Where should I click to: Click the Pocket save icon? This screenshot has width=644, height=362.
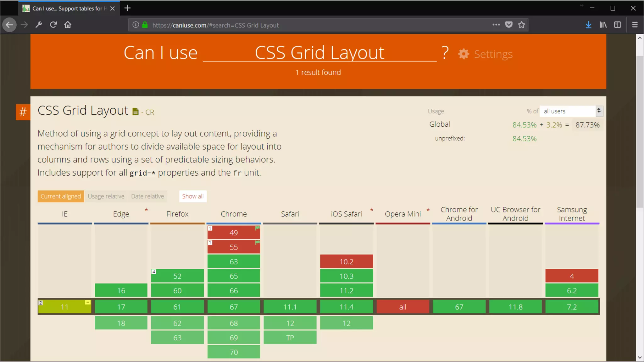[x=509, y=25]
